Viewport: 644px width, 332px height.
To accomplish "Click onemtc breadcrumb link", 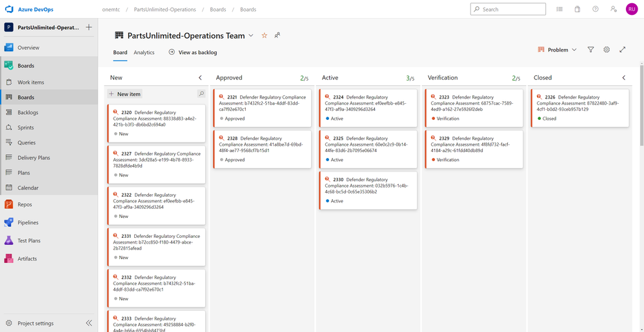I will coord(111,9).
